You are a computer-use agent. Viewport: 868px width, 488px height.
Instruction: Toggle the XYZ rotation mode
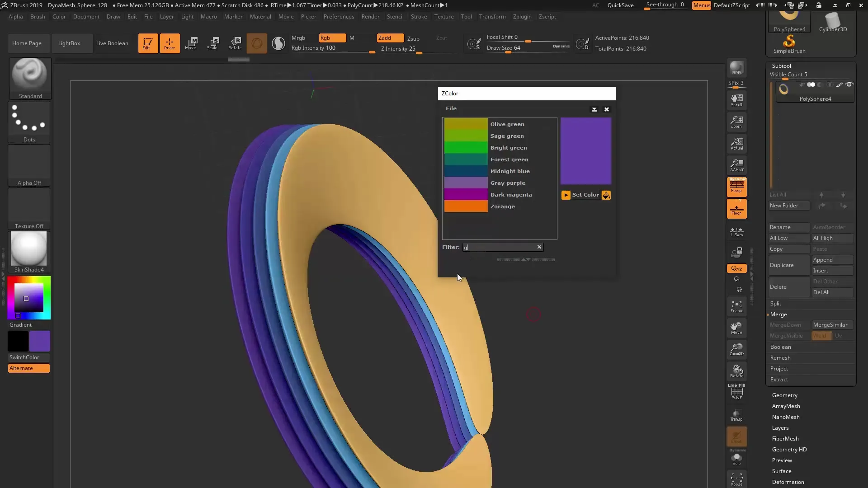(x=736, y=269)
